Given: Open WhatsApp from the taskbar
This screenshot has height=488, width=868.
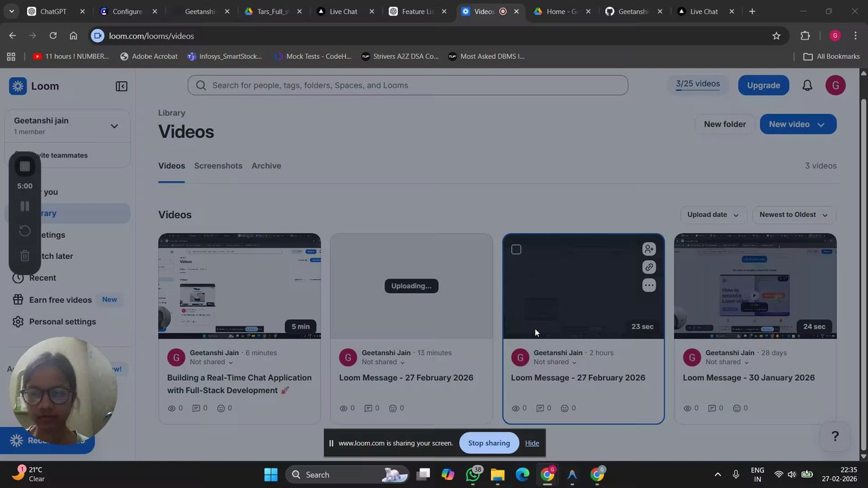Looking at the screenshot, I should coord(473,474).
